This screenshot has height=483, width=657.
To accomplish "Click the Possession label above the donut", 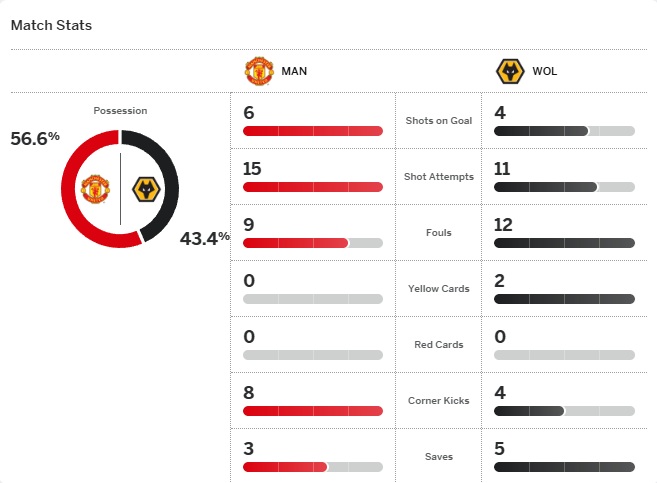I will (x=120, y=110).
